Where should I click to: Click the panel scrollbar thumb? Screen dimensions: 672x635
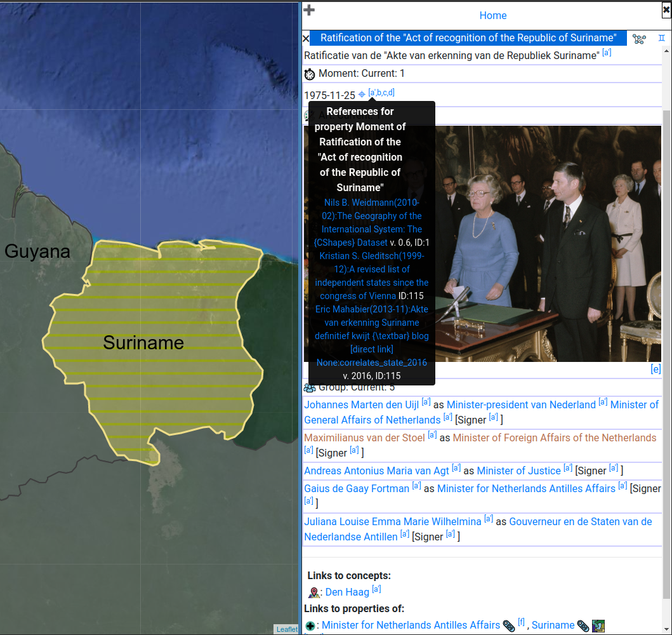point(666,354)
